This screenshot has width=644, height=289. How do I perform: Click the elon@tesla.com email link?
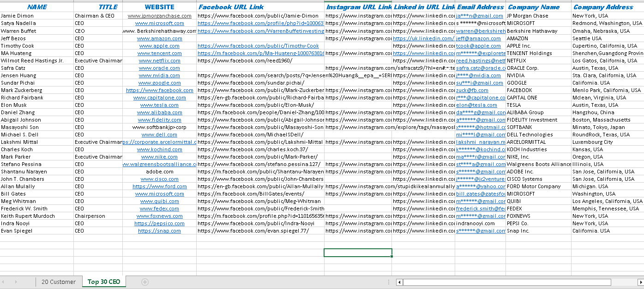tap(476, 105)
